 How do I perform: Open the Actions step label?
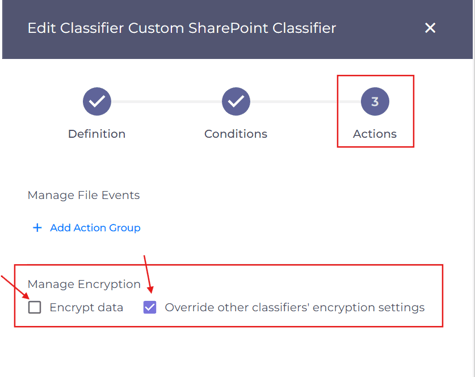click(375, 134)
